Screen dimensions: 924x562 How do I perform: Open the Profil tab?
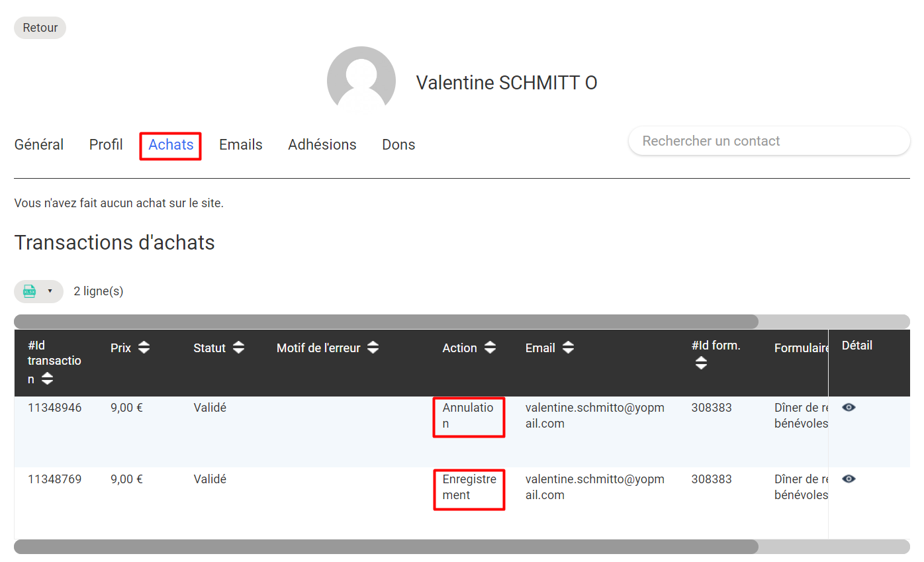coord(106,145)
